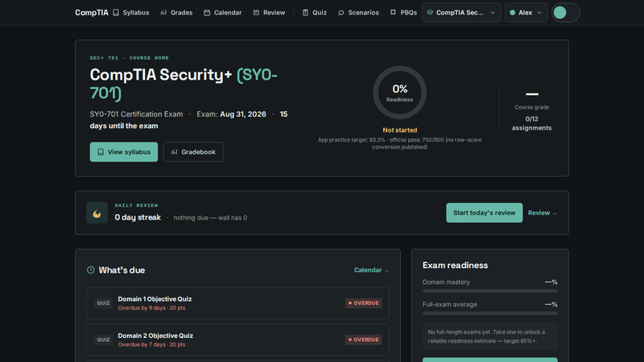Screen dimensions: 644x362
Task: Click the Domain mastery progress bar
Action: (490, 291)
